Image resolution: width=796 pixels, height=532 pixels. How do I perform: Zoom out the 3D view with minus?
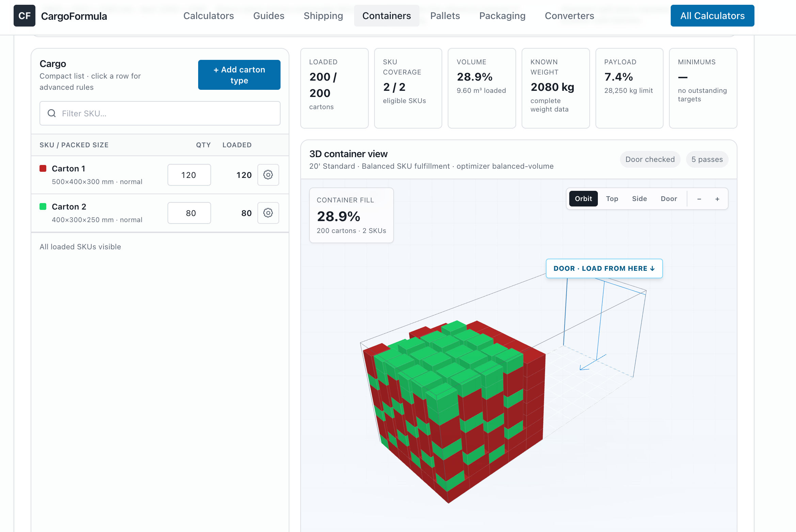click(699, 199)
